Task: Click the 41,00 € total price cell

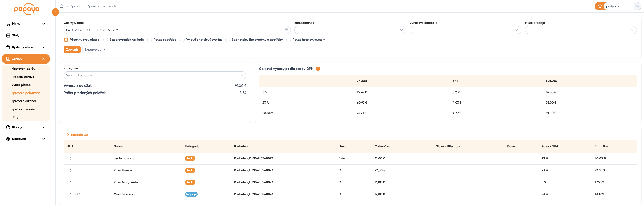Action: (x=380, y=158)
